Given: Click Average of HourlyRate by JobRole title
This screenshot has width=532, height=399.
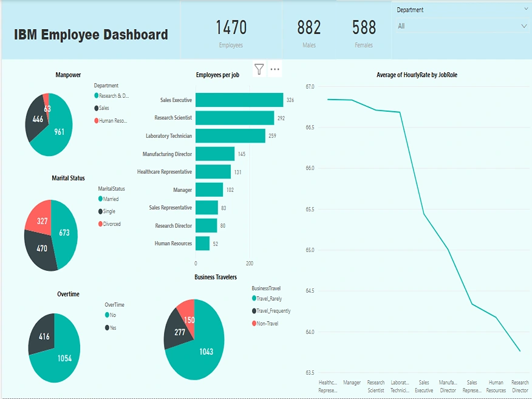Looking at the screenshot, I should pyautogui.click(x=417, y=75).
